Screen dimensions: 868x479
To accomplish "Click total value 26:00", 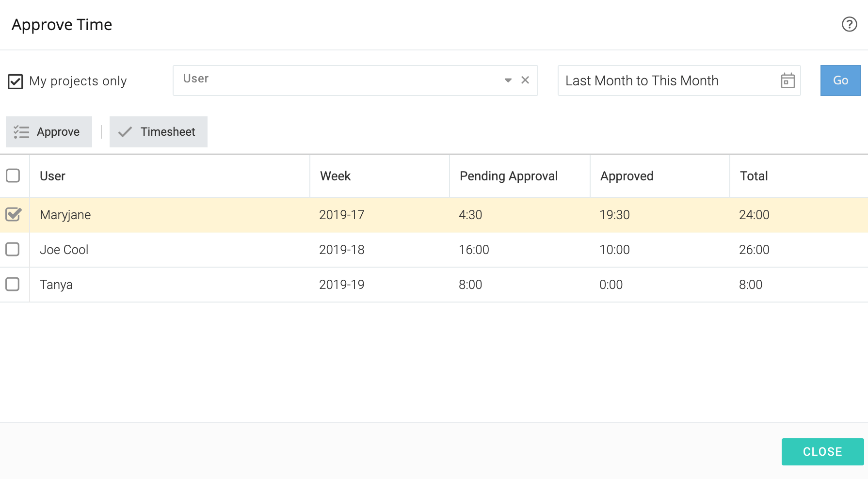I will tap(754, 250).
